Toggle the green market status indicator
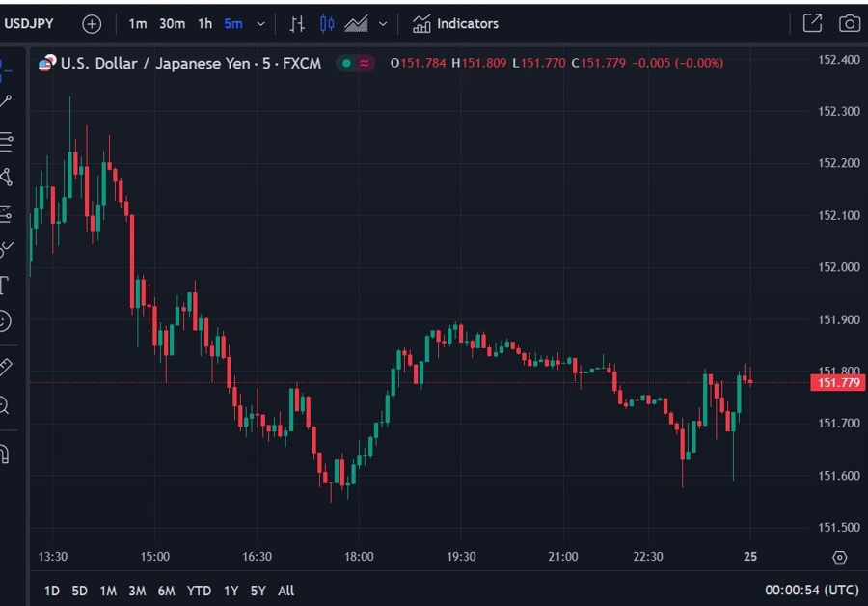 click(346, 63)
